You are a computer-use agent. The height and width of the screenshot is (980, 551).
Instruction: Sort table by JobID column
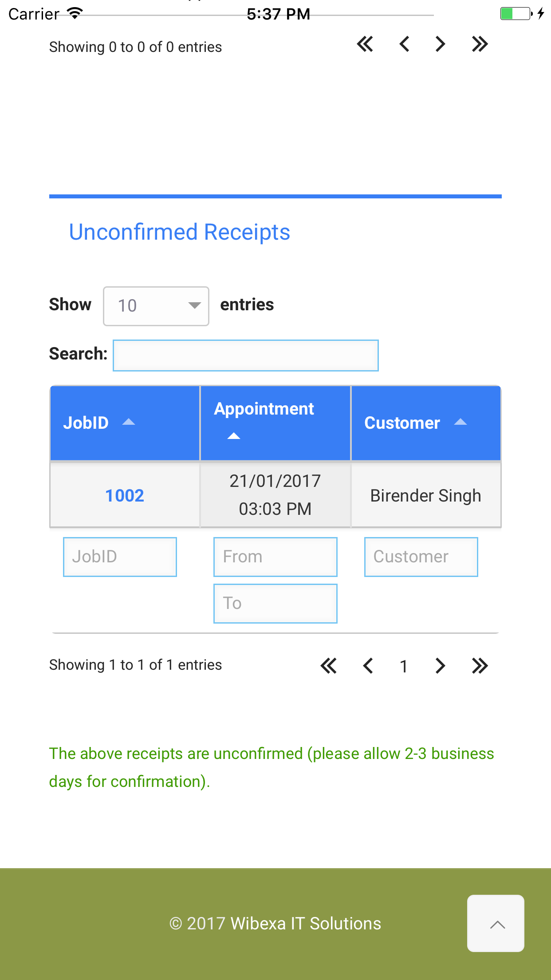125,423
